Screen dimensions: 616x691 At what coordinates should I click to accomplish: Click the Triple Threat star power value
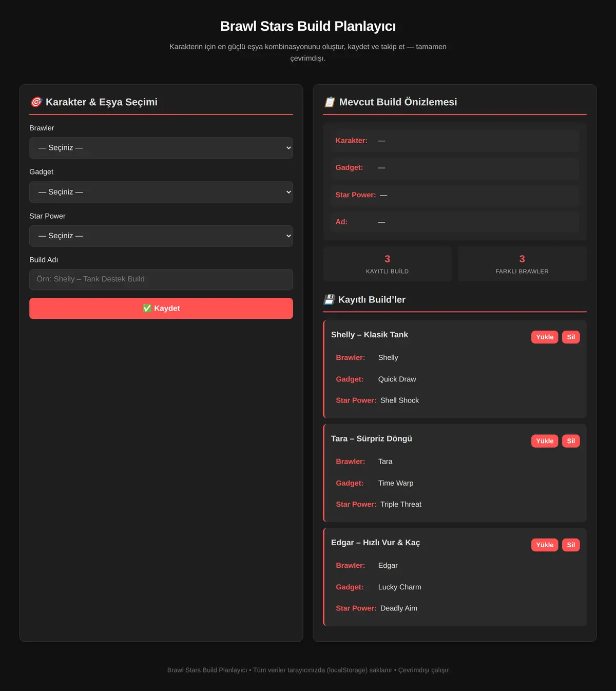(x=401, y=504)
